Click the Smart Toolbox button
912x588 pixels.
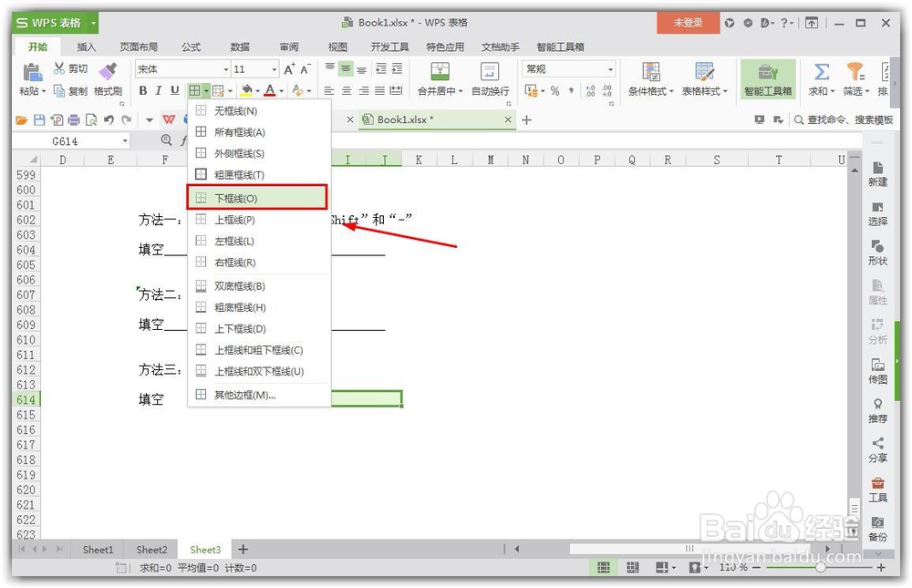click(768, 79)
